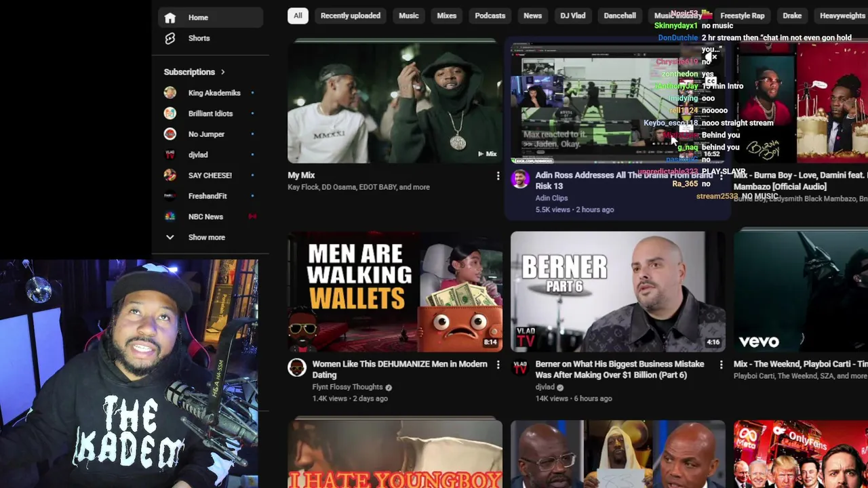Screen dimensions: 868x488
Task: Toggle mute on Adin Ross video preview
Action: point(710,58)
